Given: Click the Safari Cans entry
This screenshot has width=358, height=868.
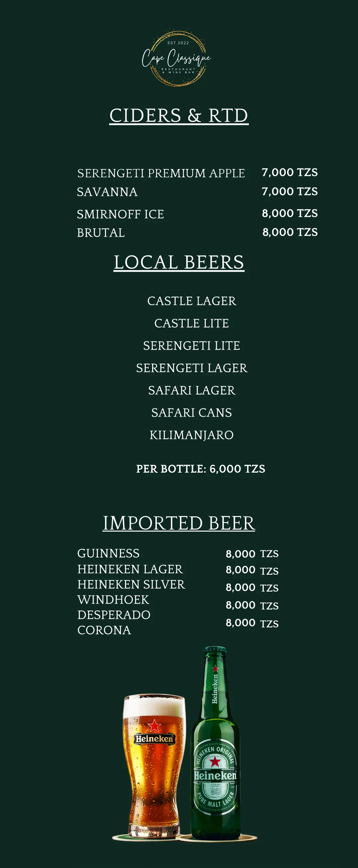Looking at the screenshot, I should [x=192, y=413].
